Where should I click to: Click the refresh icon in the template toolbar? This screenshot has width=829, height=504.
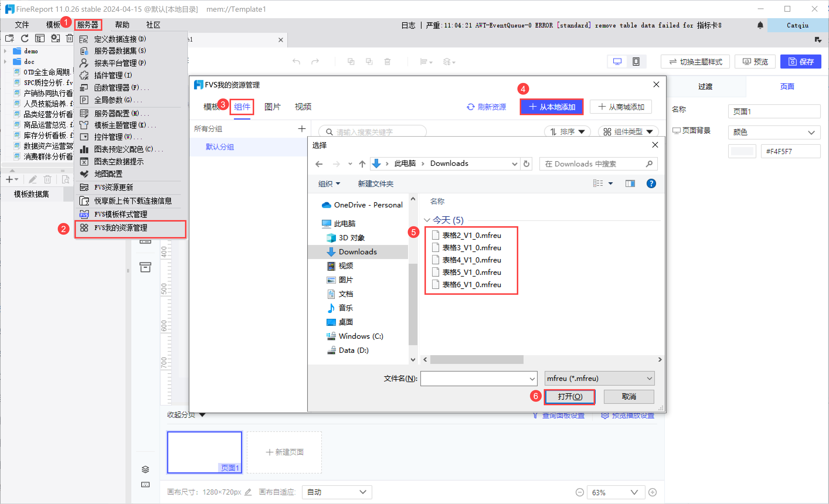coord(25,38)
